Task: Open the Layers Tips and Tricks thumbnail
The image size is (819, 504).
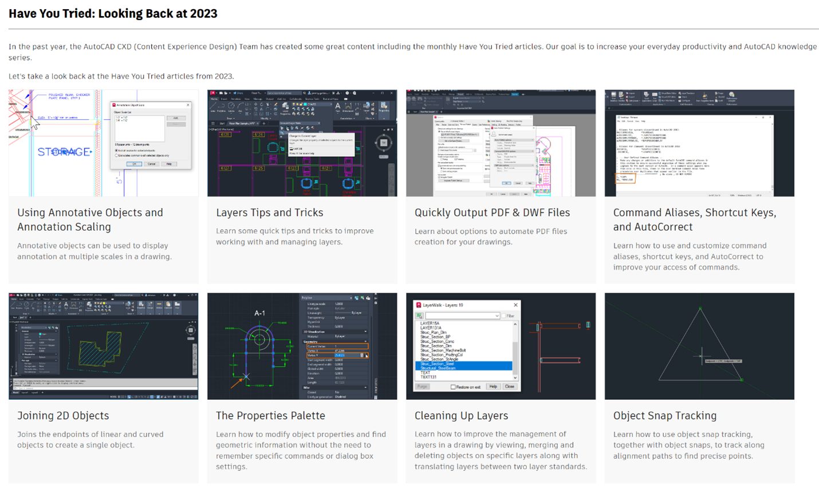Action: pyautogui.click(x=302, y=143)
